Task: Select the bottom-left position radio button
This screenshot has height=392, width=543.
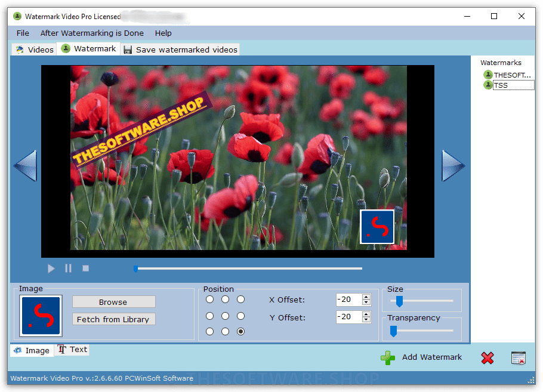Action: [209, 332]
